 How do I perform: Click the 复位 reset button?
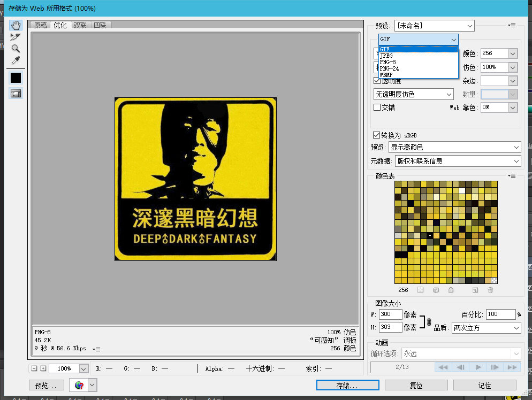click(416, 384)
